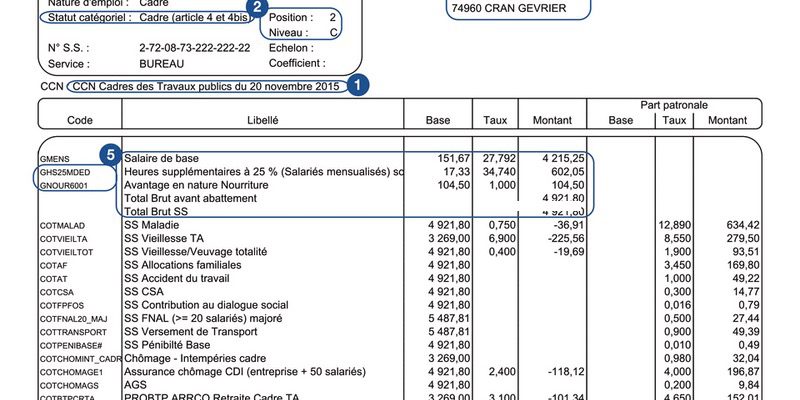800x400 pixels.
Task: Select employer amount 27,44
Action: 745,318
